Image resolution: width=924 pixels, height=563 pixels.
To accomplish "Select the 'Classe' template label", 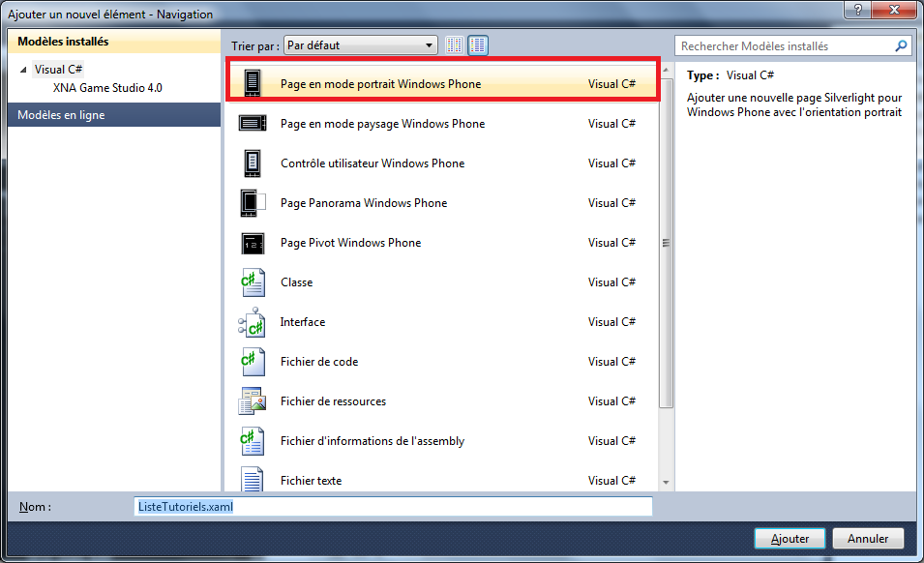I will pyautogui.click(x=296, y=282).
